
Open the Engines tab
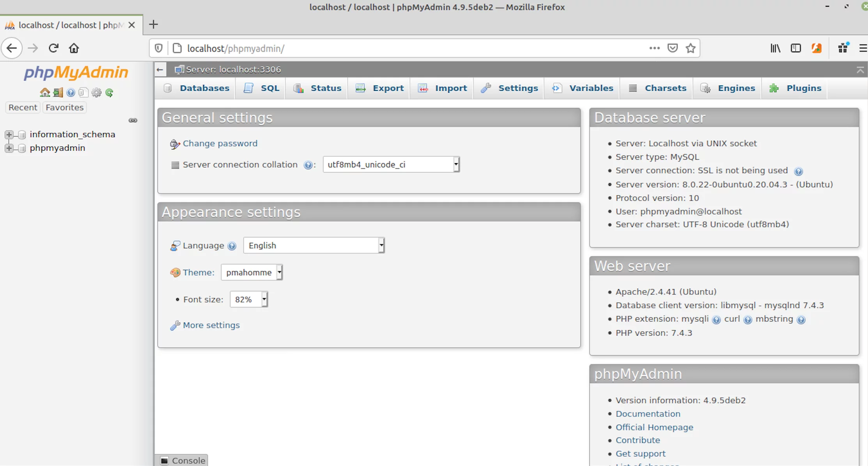[728, 88]
